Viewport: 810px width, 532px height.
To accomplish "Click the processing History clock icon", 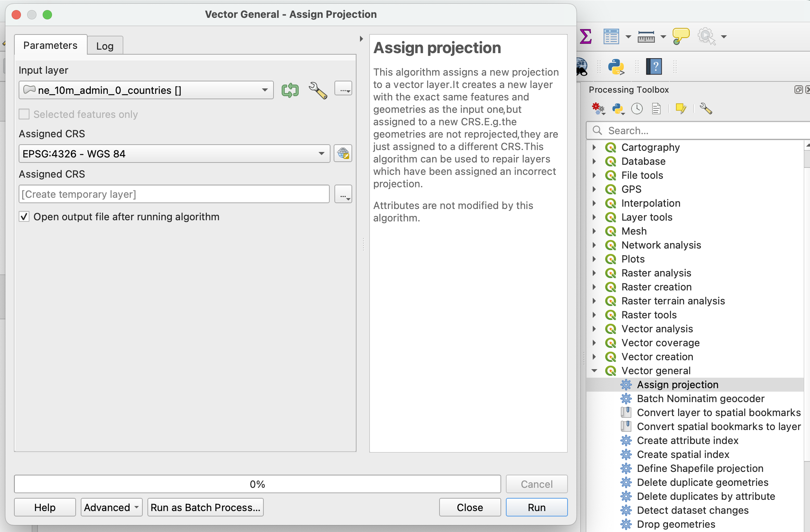I will click(x=637, y=109).
